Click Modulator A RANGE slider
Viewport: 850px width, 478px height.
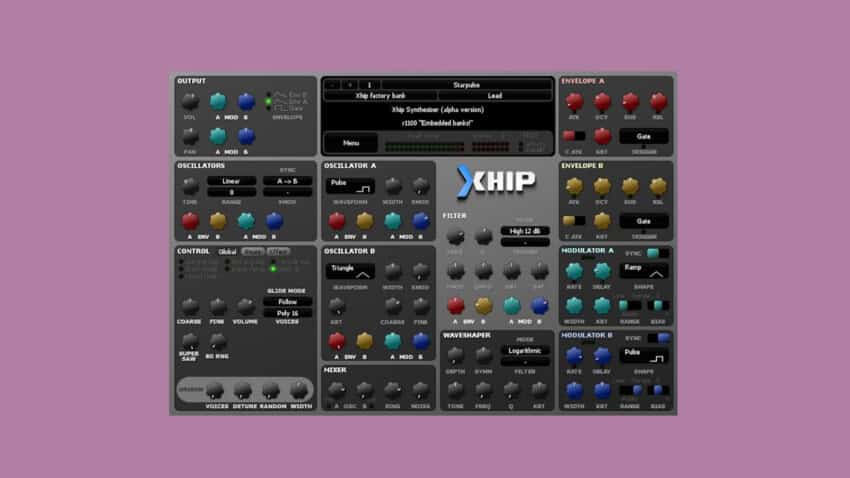pyautogui.click(x=629, y=306)
